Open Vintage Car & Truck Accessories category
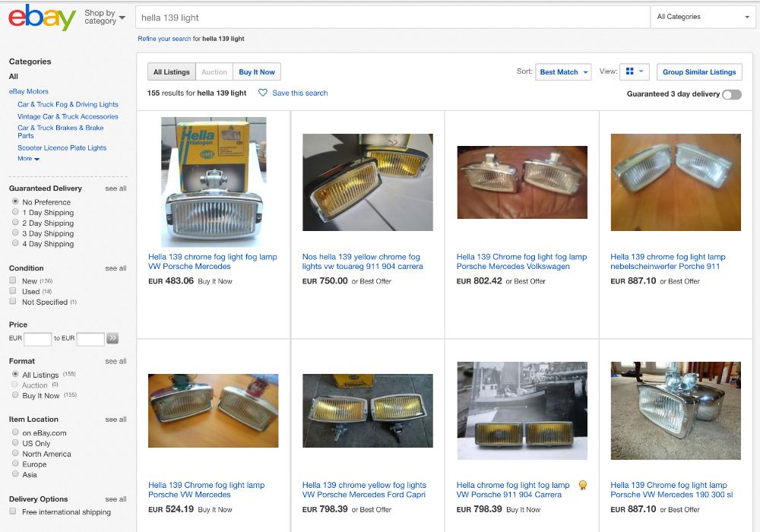The height and width of the screenshot is (532, 760). point(68,116)
